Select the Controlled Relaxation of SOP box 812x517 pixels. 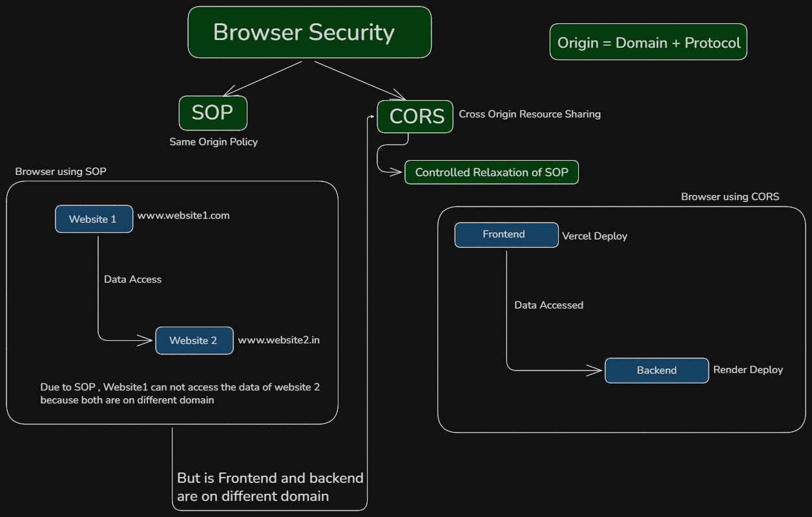tap(492, 172)
